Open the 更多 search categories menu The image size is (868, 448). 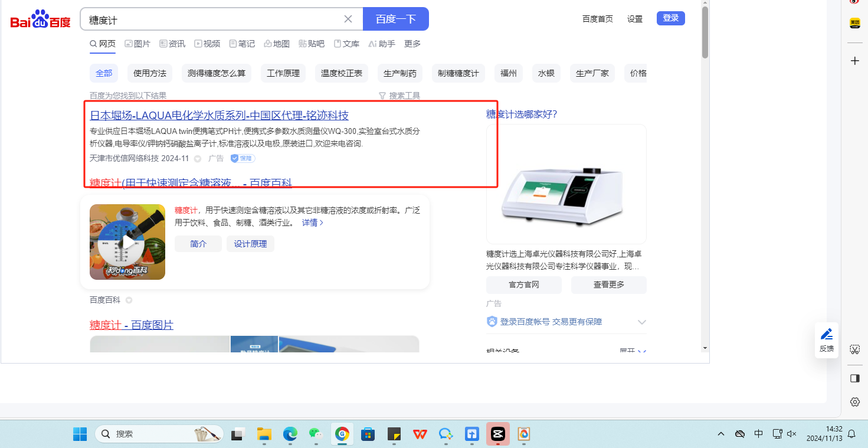click(412, 44)
